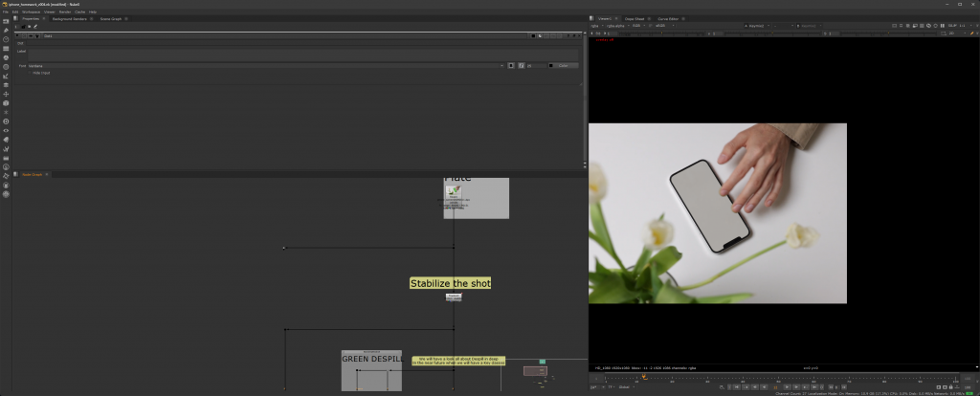Open the rgba channel layer dropdown in the viewer
Screen dimensions: 980x396
(x=597, y=26)
